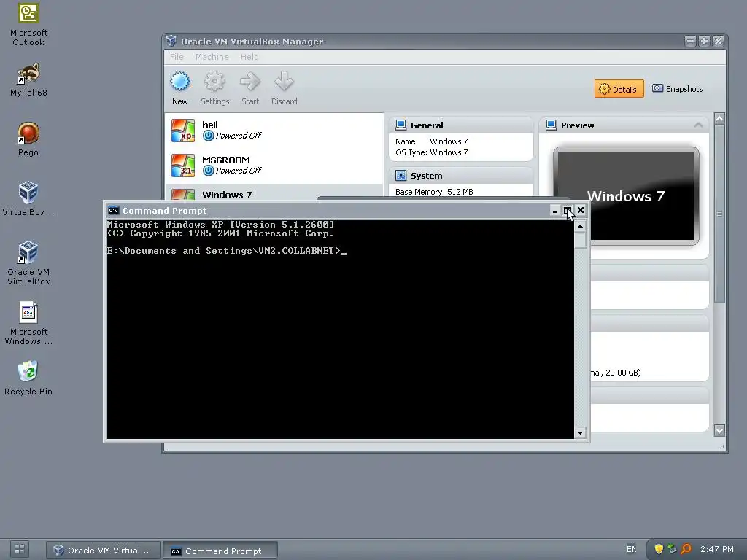
Task: Open the Help menu in VirtualBox Manager
Action: click(x=249, y=57)
